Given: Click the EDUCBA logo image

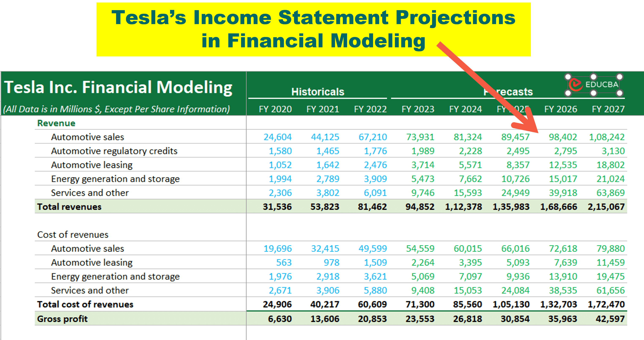Looking at the screenshot, I should pos(594,85).
